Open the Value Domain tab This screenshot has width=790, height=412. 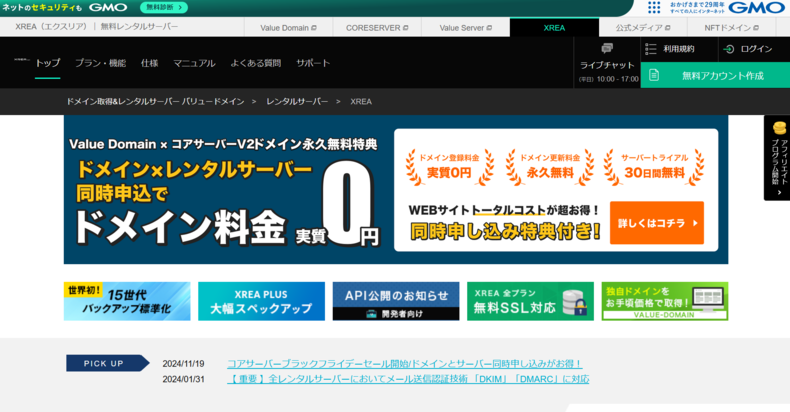pos(288,28)
